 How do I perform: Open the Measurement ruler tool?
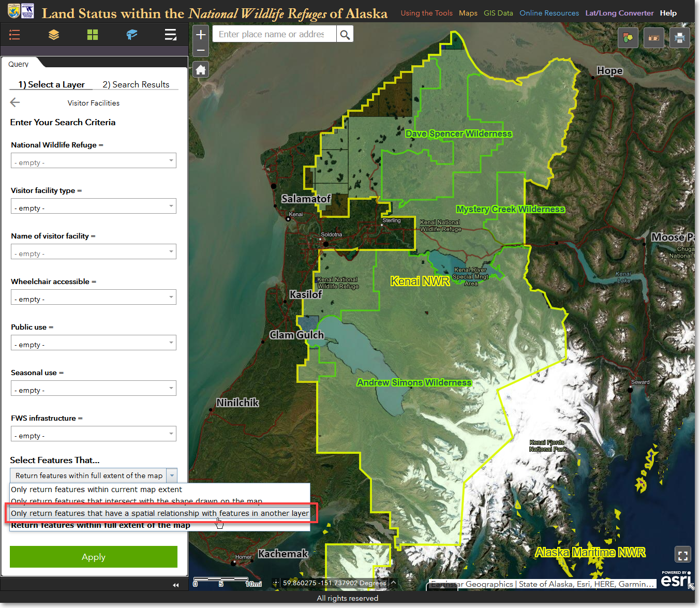tap(654, 38)
